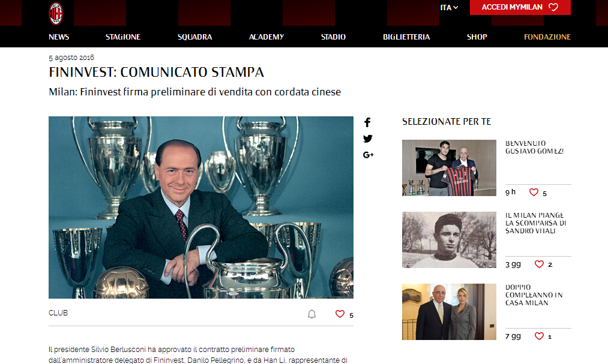
Task: Open the News menu
Action: [59, 37]
